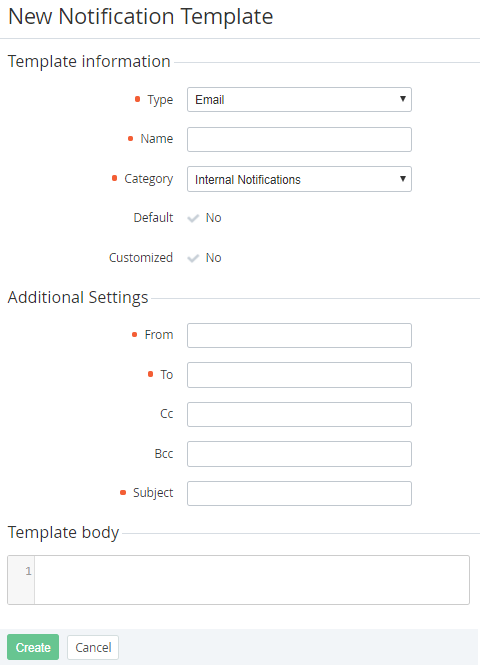
Task: Cancel the new notification template
Action: coord(93,647)
